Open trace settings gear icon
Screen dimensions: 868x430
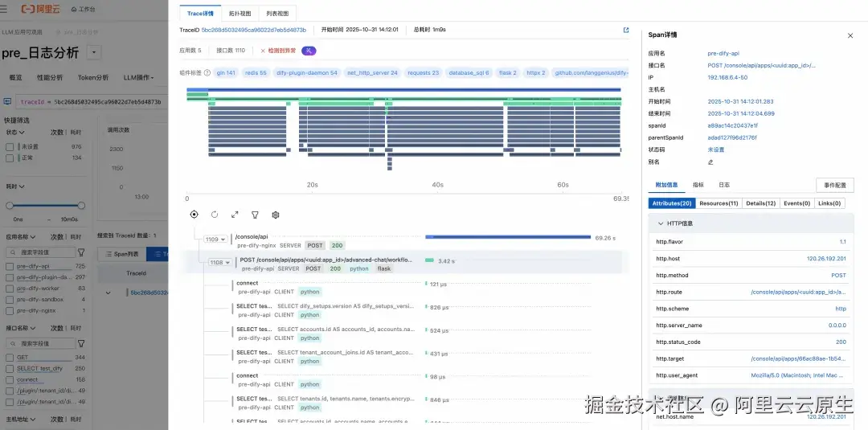(276, 215)
